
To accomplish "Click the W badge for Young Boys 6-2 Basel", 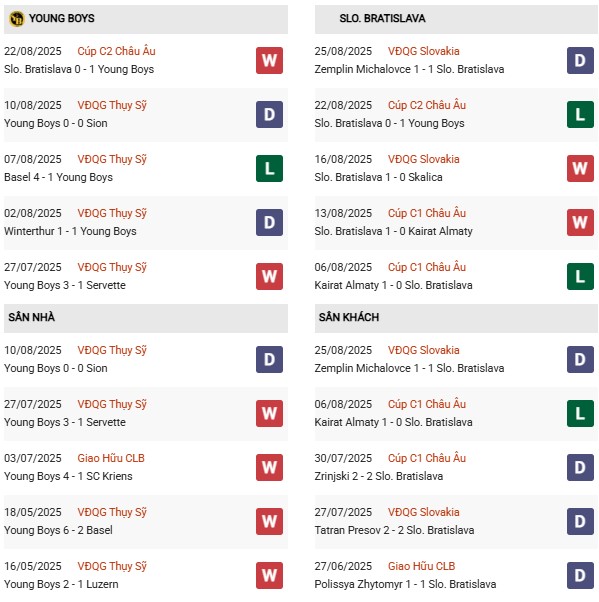I will 269,521.
